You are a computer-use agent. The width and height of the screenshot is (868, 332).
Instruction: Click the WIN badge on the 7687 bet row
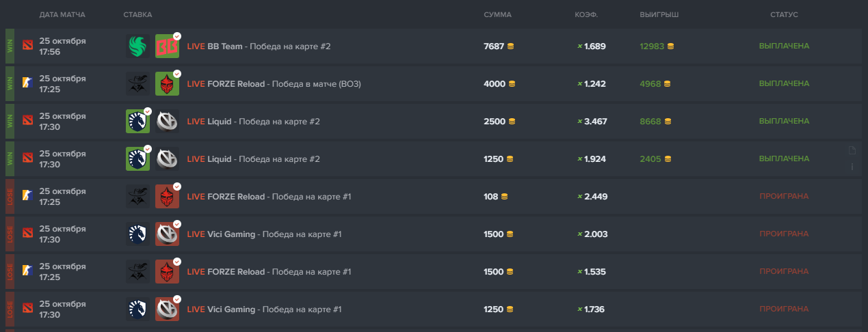coord(10,46)
